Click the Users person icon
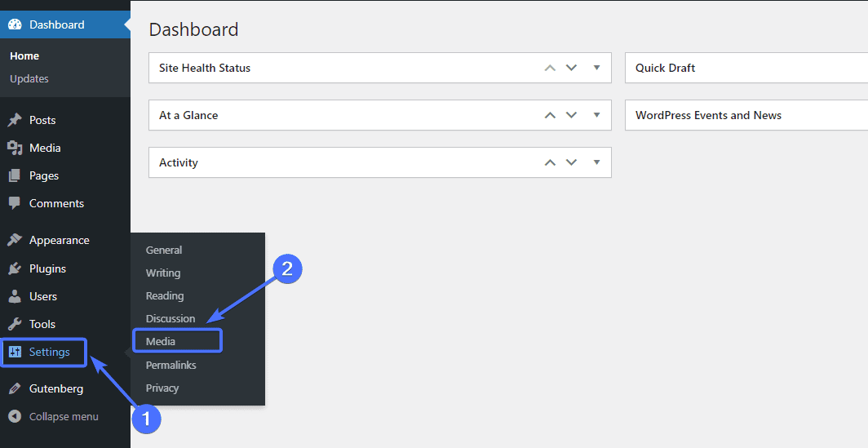The width and height of the screenshot is (868, 448). [x=15, y=296]
